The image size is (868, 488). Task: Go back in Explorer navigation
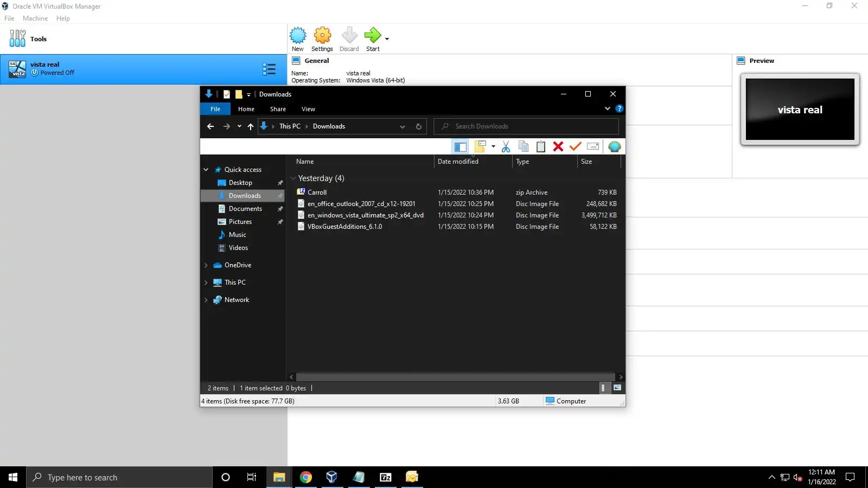pos(210,126)
